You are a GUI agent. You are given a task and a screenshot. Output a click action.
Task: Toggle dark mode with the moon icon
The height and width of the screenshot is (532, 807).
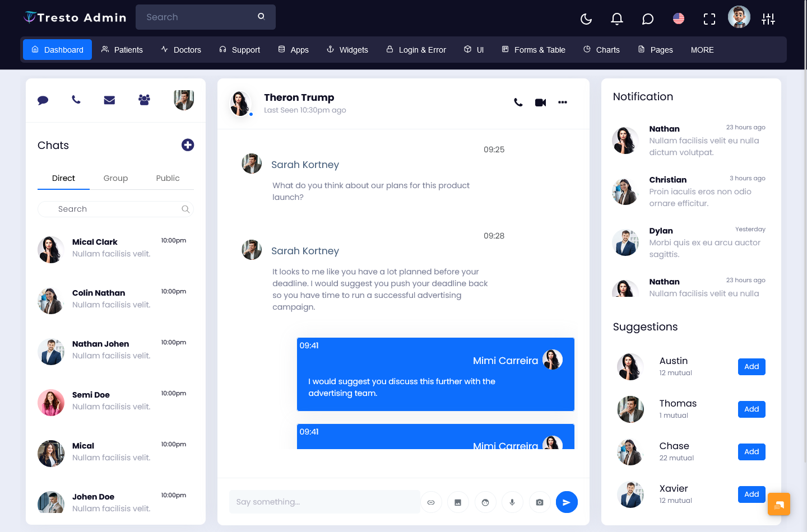click(x=586, y=18)
